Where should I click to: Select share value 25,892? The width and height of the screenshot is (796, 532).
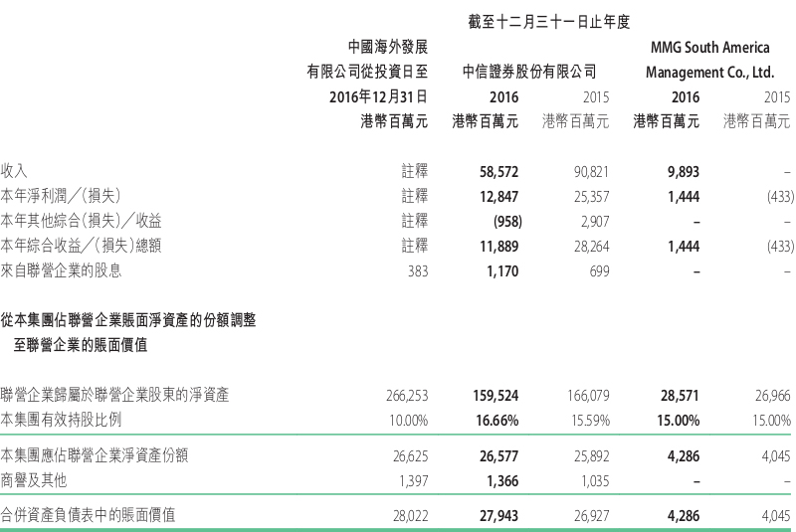point(591,456)
